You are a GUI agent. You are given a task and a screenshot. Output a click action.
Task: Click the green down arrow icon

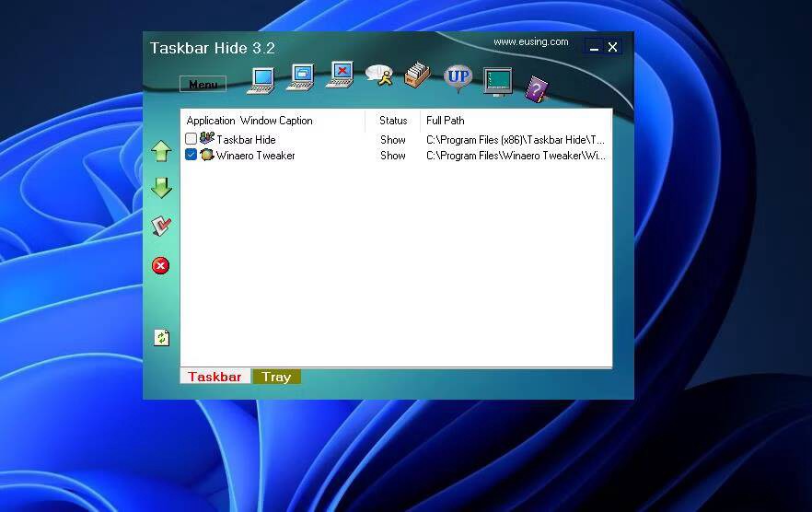(x=162, y=188)
